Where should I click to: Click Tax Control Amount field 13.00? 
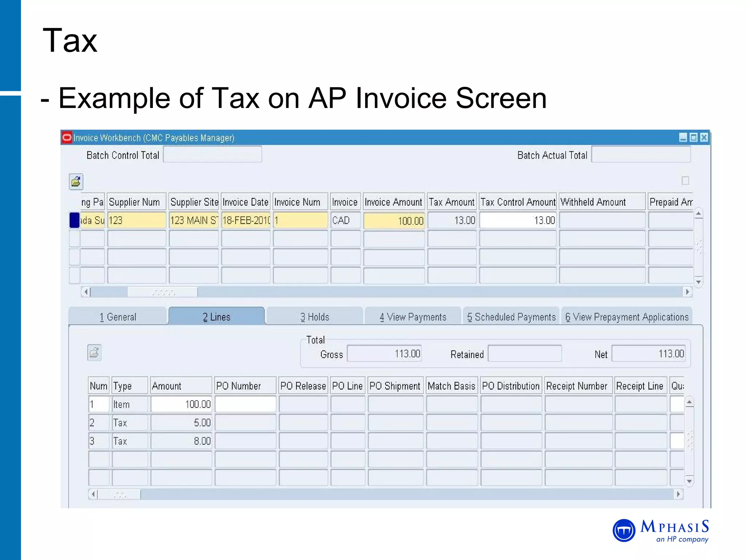point(518,220)
